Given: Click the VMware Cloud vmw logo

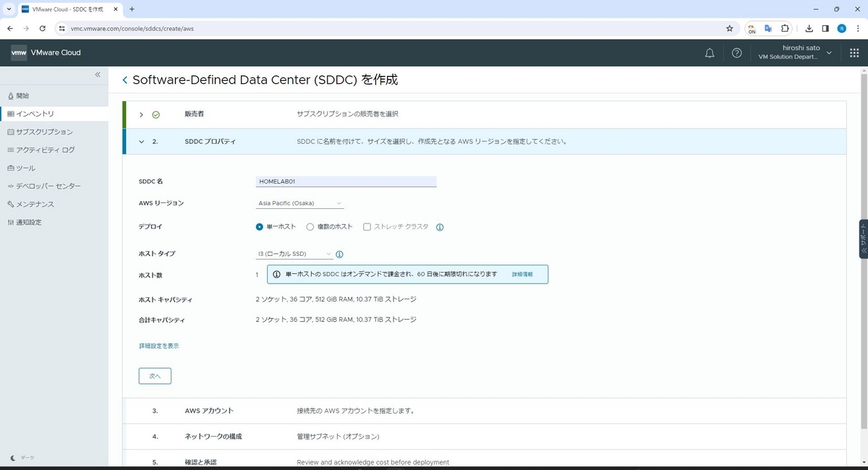Looking at the screenshot, I should pyautogui.click(x=19, y=53).
